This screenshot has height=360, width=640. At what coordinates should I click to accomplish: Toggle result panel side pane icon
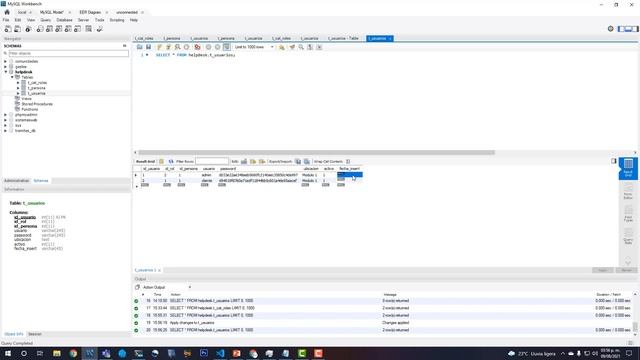click(x=614, y=161)
